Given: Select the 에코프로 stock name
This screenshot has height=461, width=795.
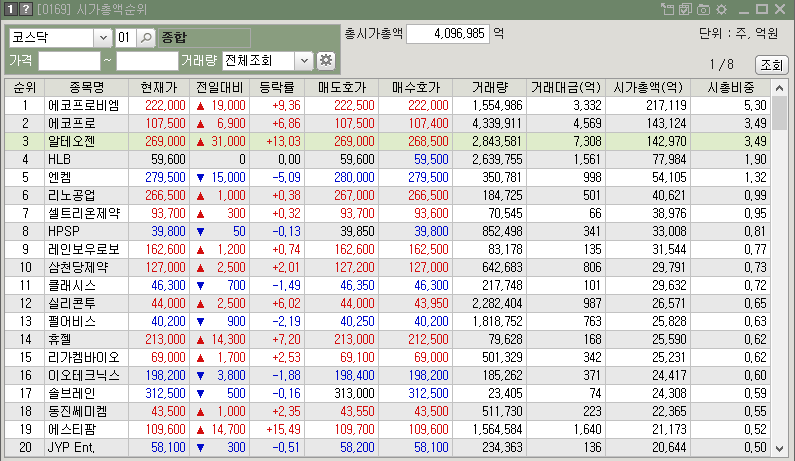Looking at the screenshot, I should pyautogui.click(x=72, y=124).
